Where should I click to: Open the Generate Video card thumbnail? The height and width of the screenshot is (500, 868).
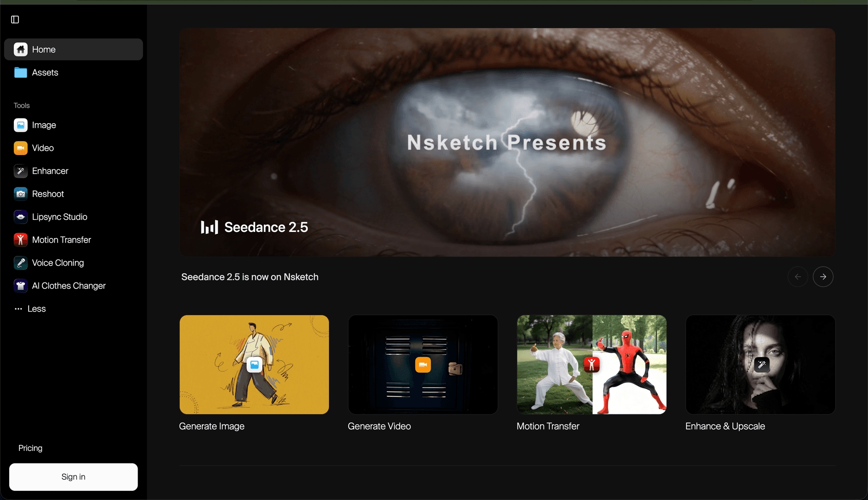(x=423, y=365)
